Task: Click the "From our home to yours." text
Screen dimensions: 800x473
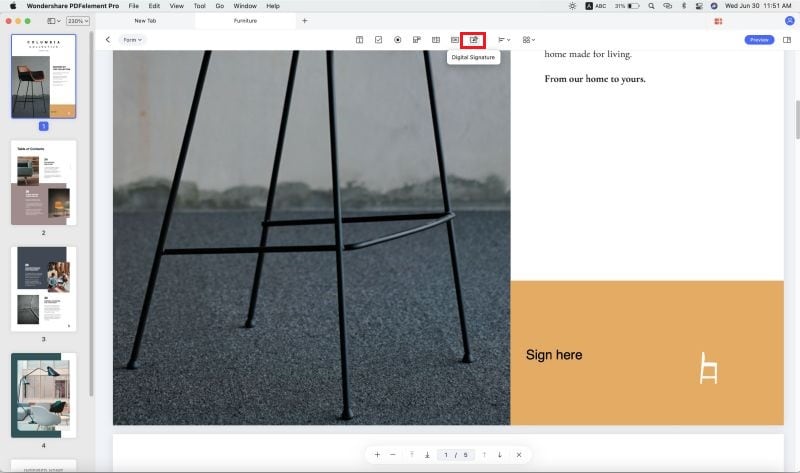Action: [x=595, y=79]
